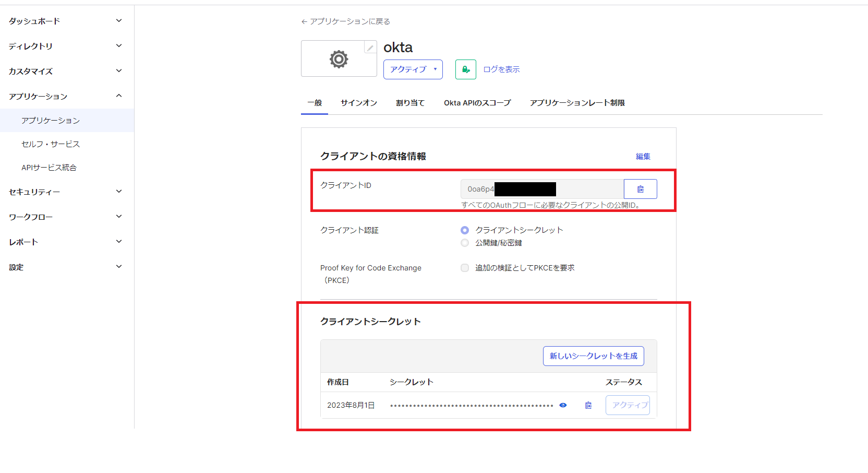Click the back arrow to applications
Screen dimensions: 868x473
304,21
